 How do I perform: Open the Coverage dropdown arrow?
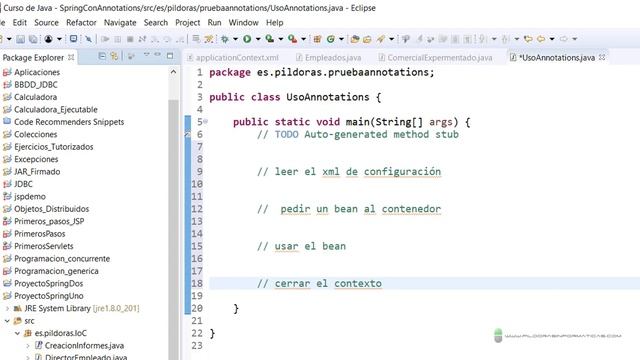(x=281, y=39)
